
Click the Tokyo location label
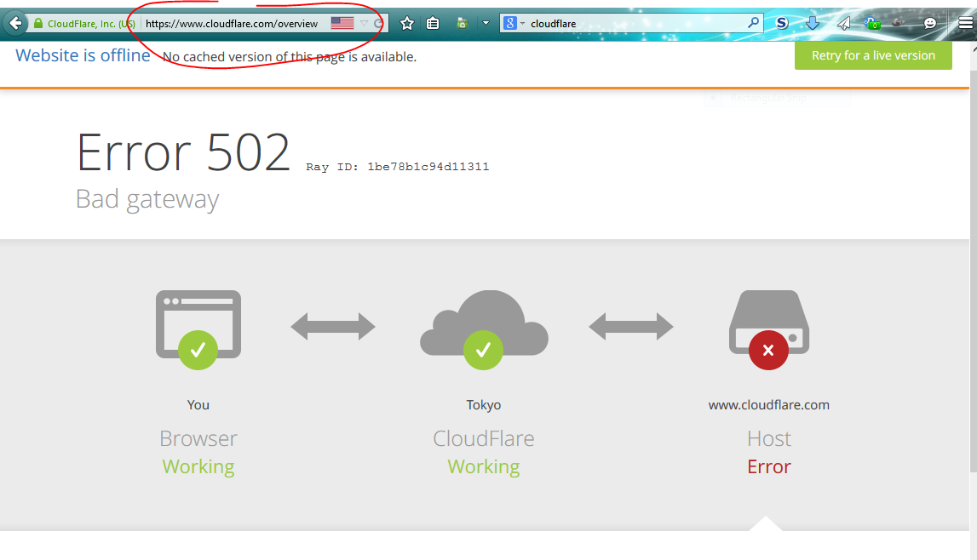coord(484,405)
